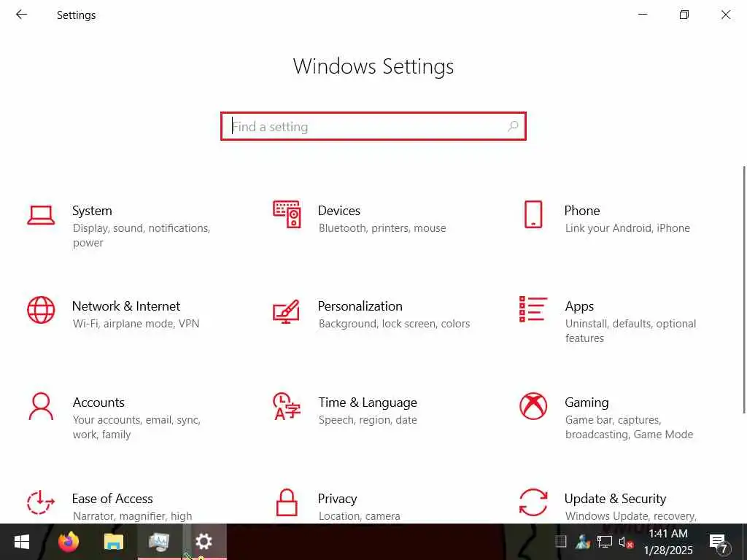Go back using the Settings arrow
The height and width of the screenshot is (560, 747).
[x=21, y=15]
